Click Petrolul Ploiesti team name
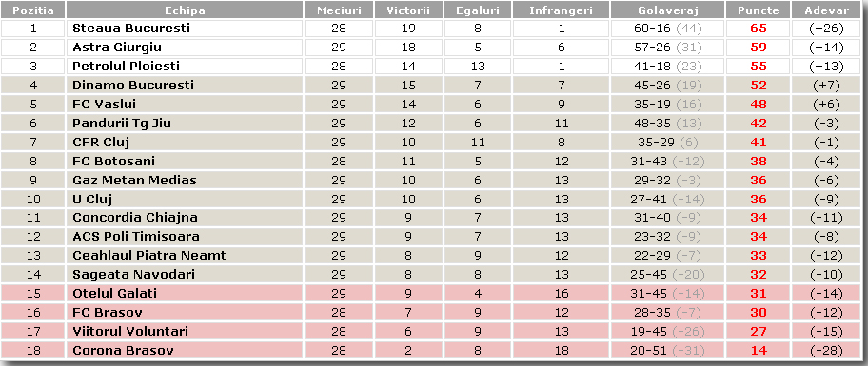Screen dimensions: 868x366 pos(127,67)
